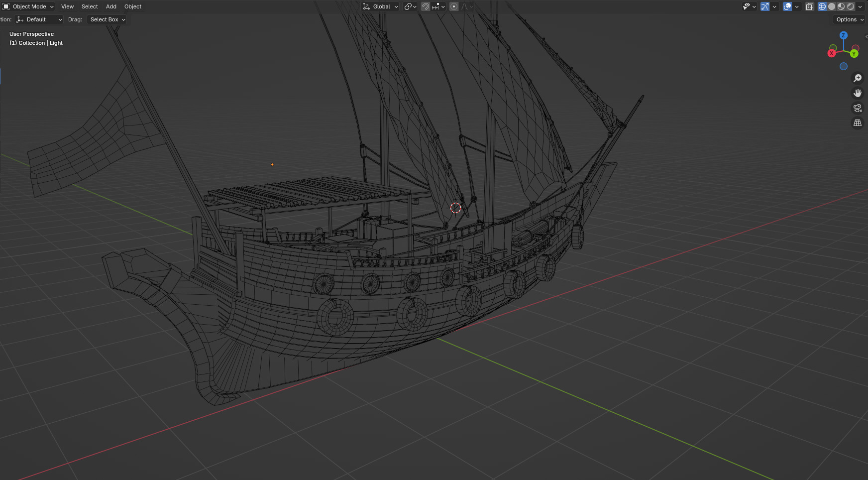Screen dimensions: 868x480
Task: Toggle the viewport overlays button
Action: (x=787, y=6)
